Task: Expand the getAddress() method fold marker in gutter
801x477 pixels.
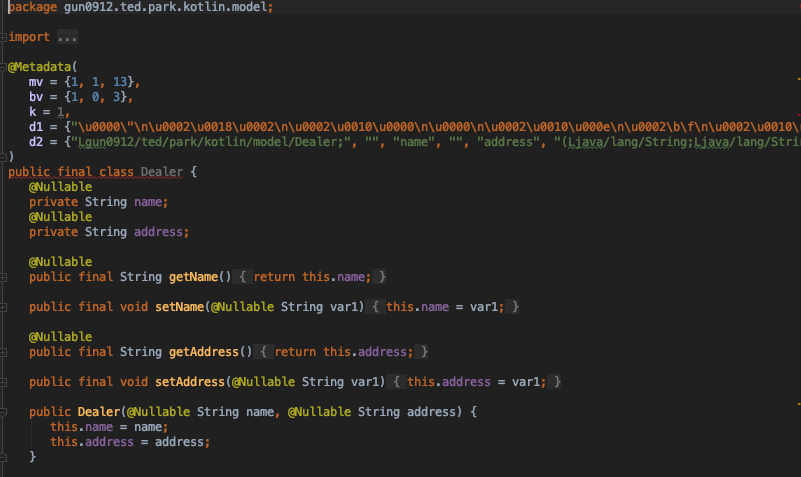Action: (3, 352)
